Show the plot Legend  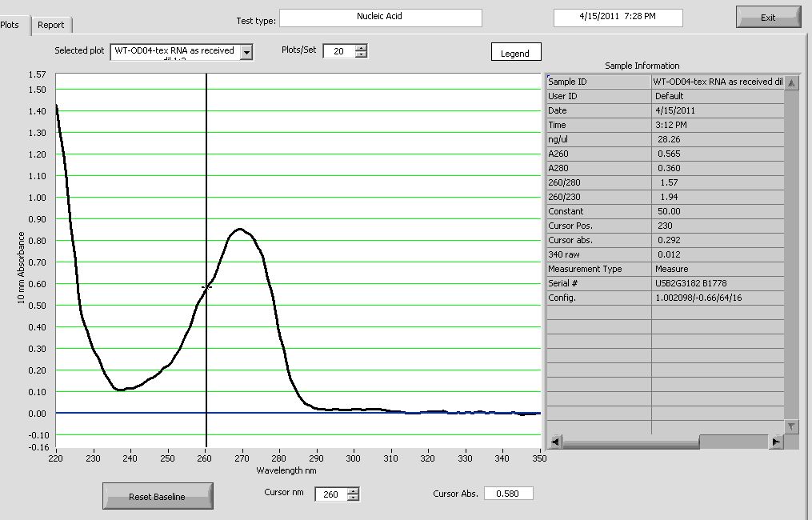click(x=515, y=54)
